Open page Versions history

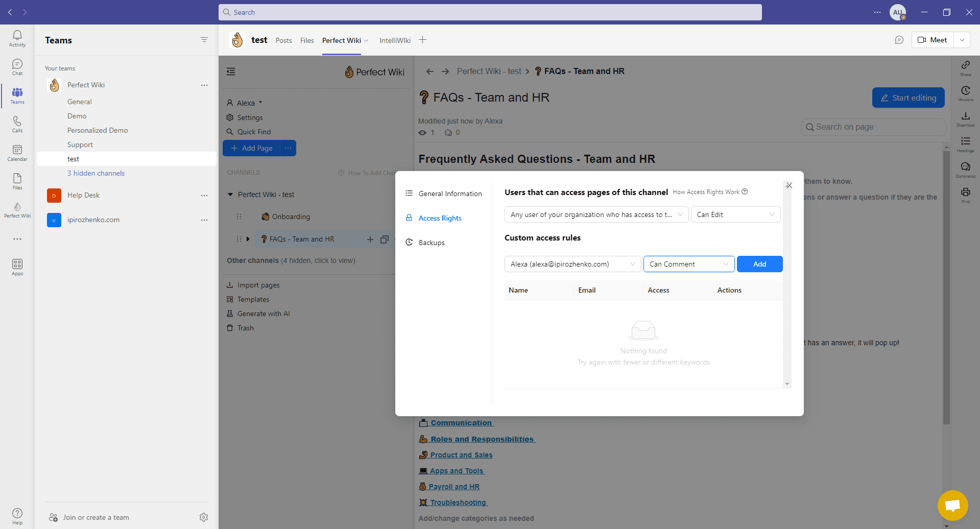tap(966, 93)
